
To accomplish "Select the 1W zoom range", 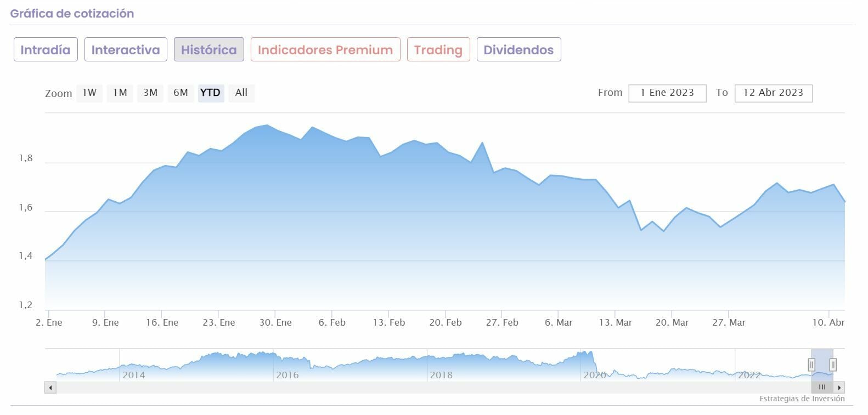I will click(x=89, y=93).
